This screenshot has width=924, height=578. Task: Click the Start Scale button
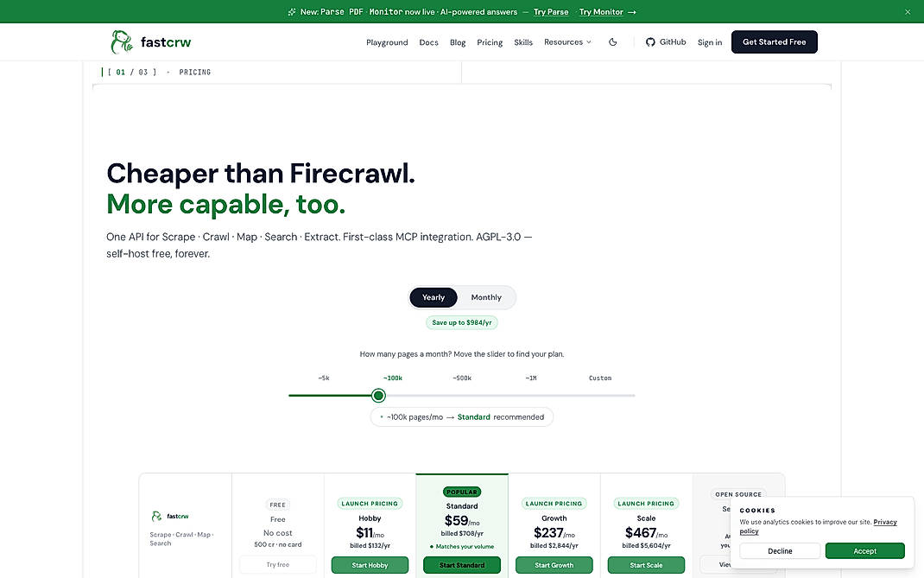click(646, 565)
